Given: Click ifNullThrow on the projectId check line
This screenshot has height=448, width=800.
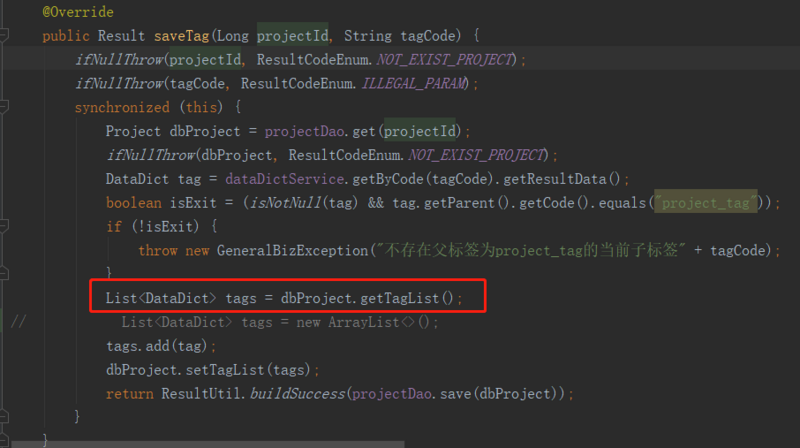Looking at the screenshot, I should click(x=119, y=60).
